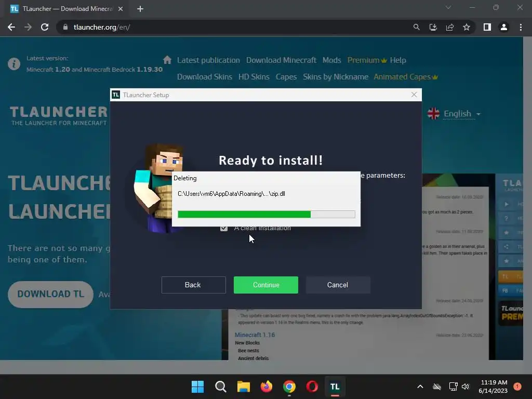532x399 pixels.
Task: Open the Windows Start menu
Action: (x=197, y=387)
